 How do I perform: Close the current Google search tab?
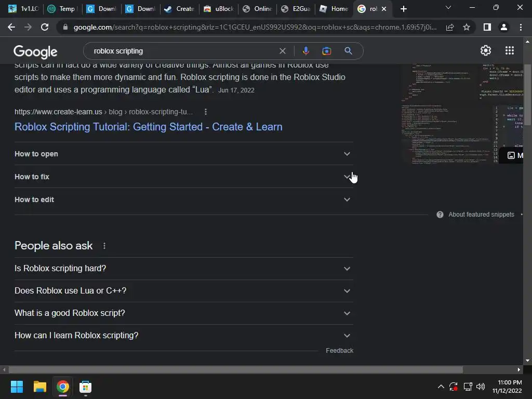click(x=384, y=9)
